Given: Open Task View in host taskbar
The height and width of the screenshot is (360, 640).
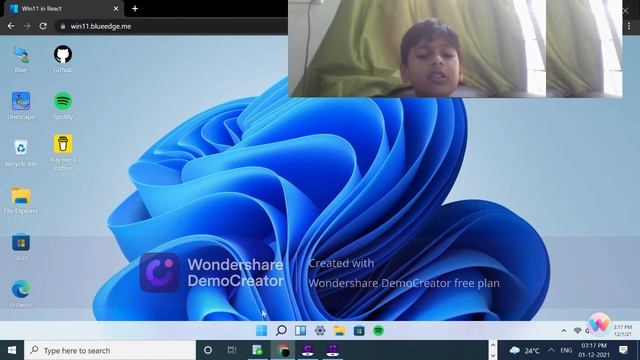Looking at the screenshot, I should point(232,350).
